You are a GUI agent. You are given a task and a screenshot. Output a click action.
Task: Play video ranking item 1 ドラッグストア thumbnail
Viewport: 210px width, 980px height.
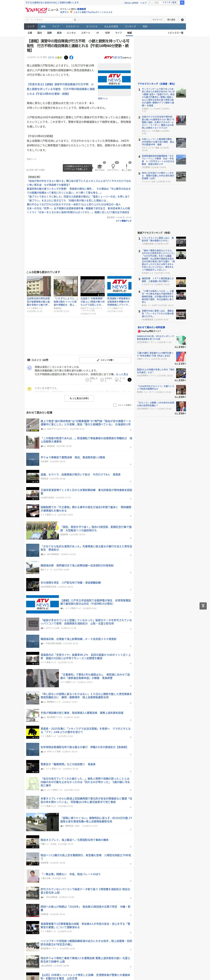coord(181,242)
